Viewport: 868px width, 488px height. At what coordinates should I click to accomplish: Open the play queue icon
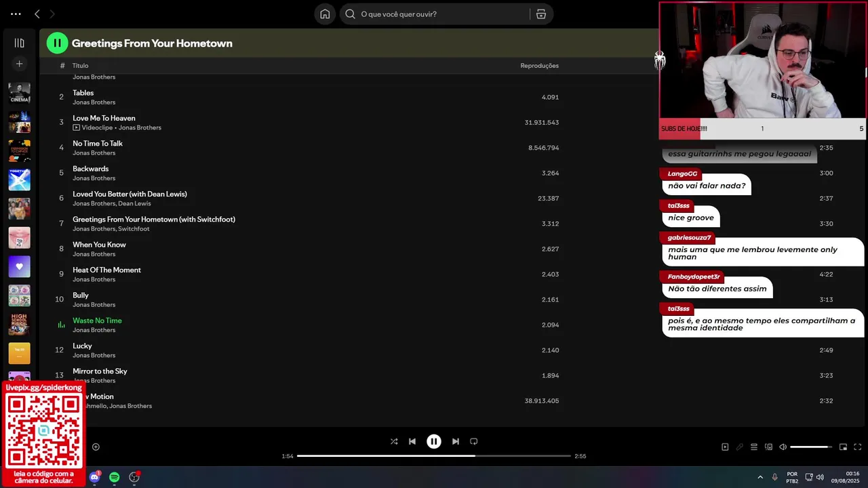[754, 447]
